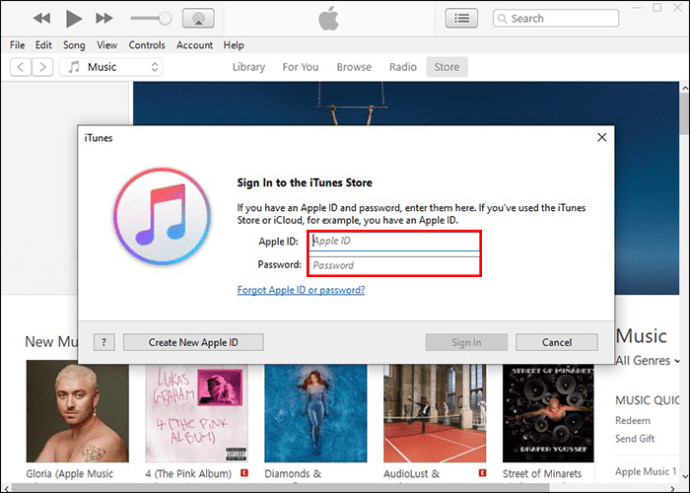Expand the All Genres dropdown
The width and height of the screenshot is (690, 493).
[x=648, y=361]
